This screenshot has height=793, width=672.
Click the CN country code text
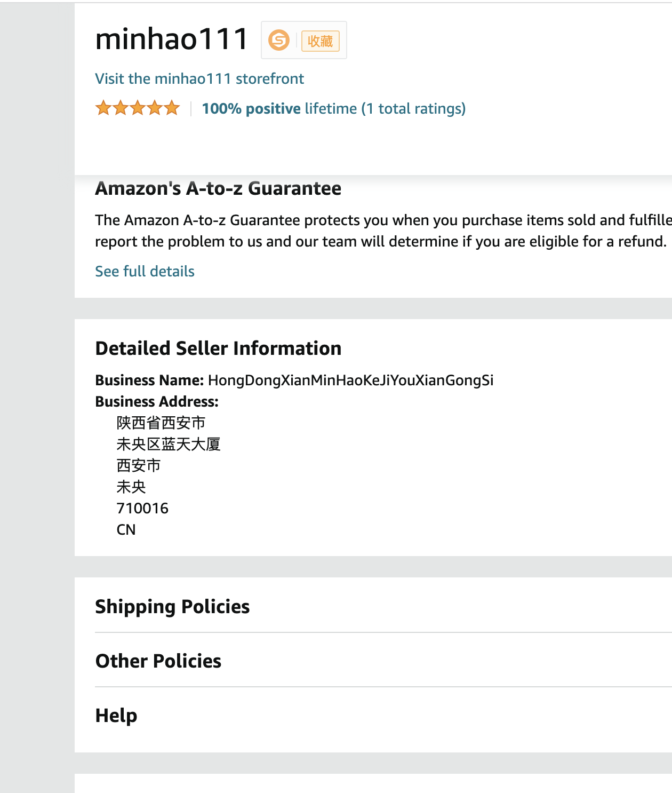coord(126,530)
